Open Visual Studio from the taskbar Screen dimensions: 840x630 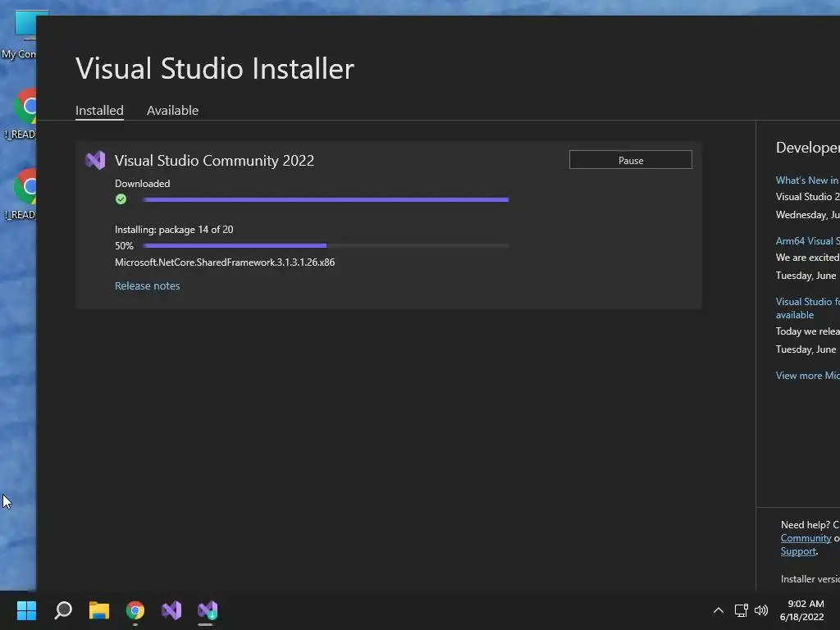[x=171, y=610]
